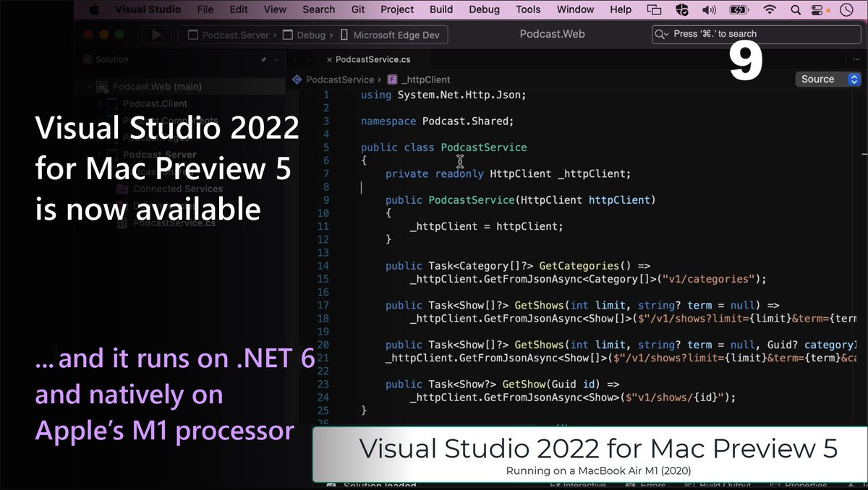Open the Project menu
The image size is (868, 490).
[x=397, y=9]
